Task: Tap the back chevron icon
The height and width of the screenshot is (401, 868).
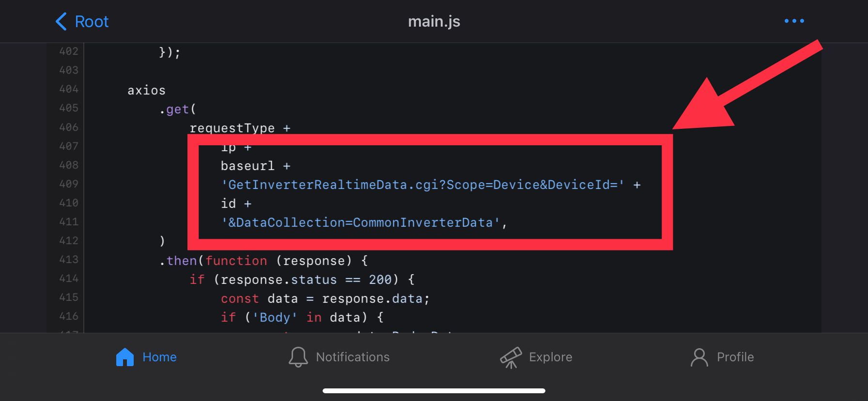Action: [x=61, y=22]
